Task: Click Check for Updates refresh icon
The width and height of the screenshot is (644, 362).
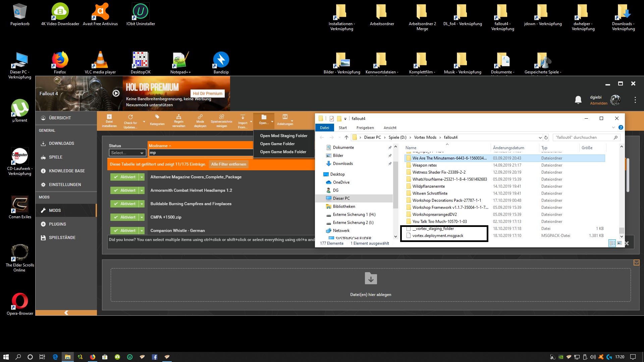Action: (x=130, y=117)
